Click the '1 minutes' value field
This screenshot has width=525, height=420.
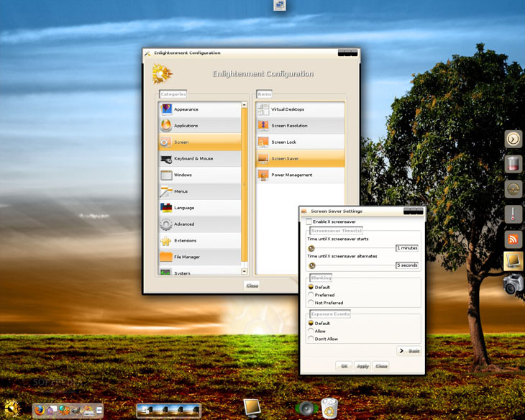(x=407, y=248)
